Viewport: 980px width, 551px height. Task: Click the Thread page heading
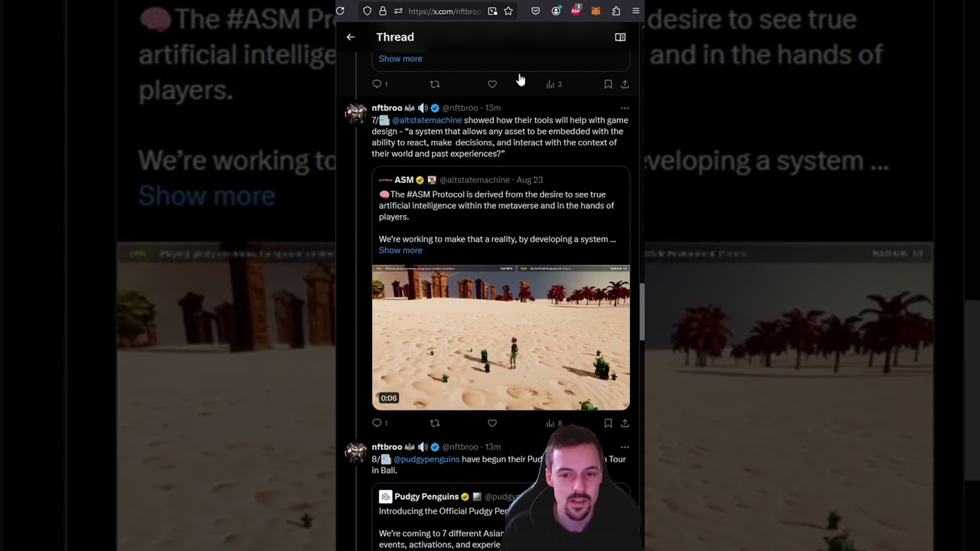click(395, 37)
